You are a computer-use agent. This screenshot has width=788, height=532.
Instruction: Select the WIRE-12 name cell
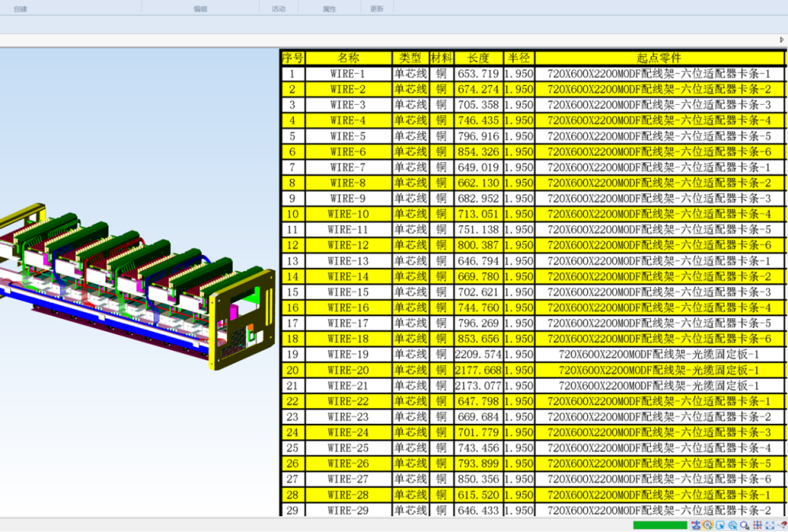[348, 245]
